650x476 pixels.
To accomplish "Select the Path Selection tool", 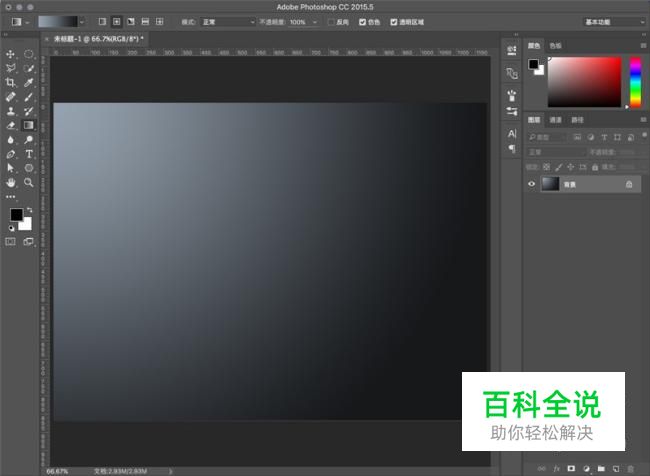I will point(11,168).
